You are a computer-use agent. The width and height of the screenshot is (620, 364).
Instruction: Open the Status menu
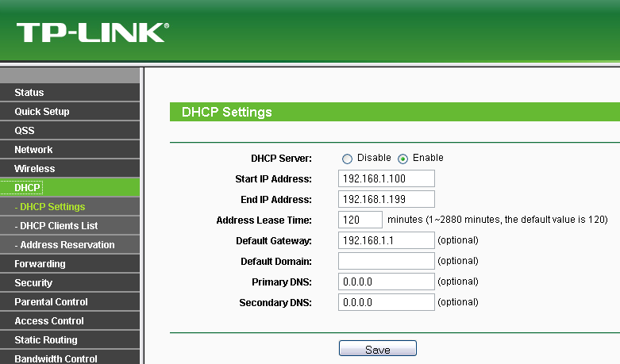[x=70, y=92]
